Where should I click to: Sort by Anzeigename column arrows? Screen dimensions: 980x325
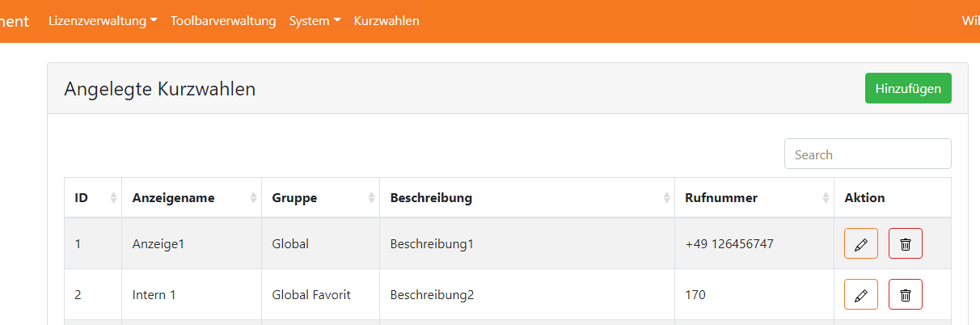pos(253,198)
